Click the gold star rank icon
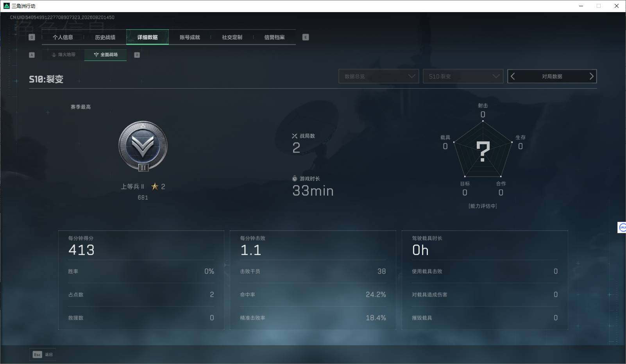 coord(155,186)
